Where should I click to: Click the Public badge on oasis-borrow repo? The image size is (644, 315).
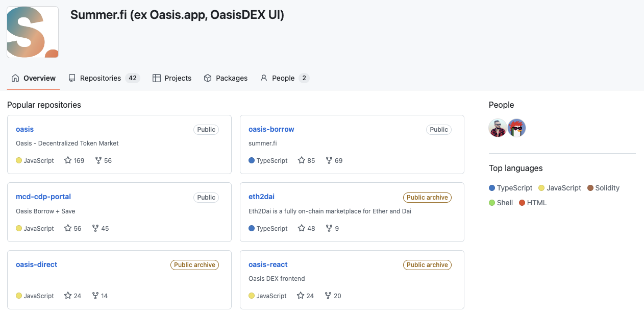coord(439,130)
